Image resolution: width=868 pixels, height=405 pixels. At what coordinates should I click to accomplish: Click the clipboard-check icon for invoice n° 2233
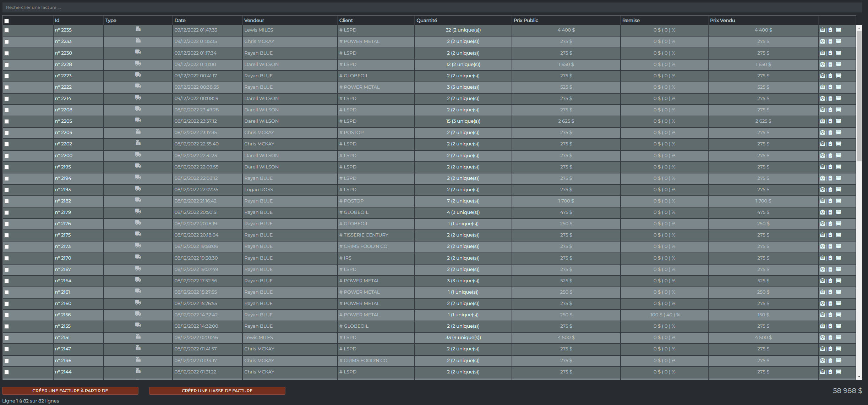coord(830,41)
